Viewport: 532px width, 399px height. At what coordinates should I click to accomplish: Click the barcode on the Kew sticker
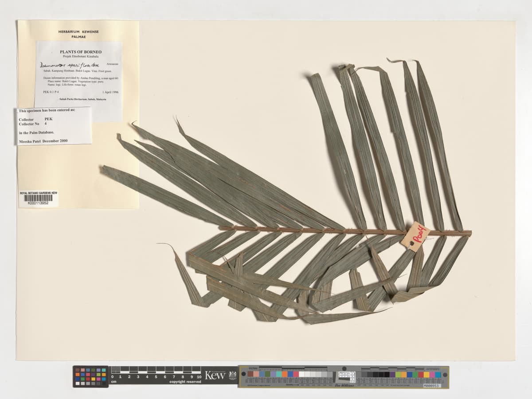(x=38, y=198)
